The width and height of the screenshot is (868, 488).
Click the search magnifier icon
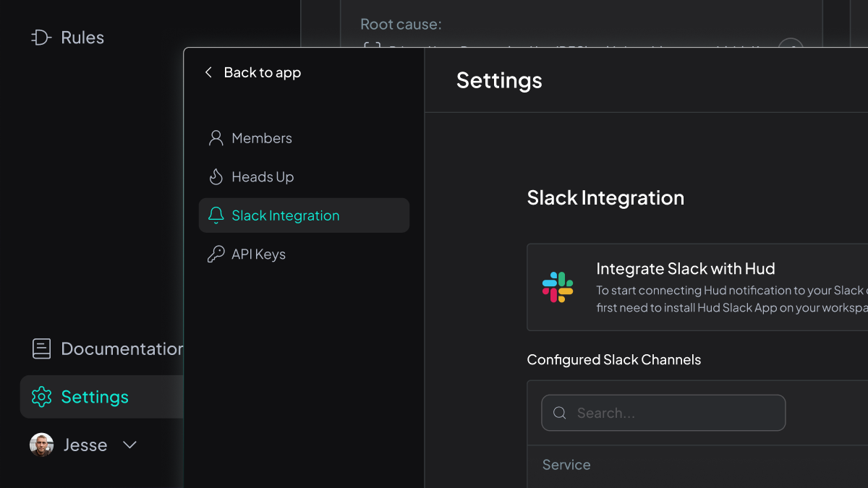559,414
